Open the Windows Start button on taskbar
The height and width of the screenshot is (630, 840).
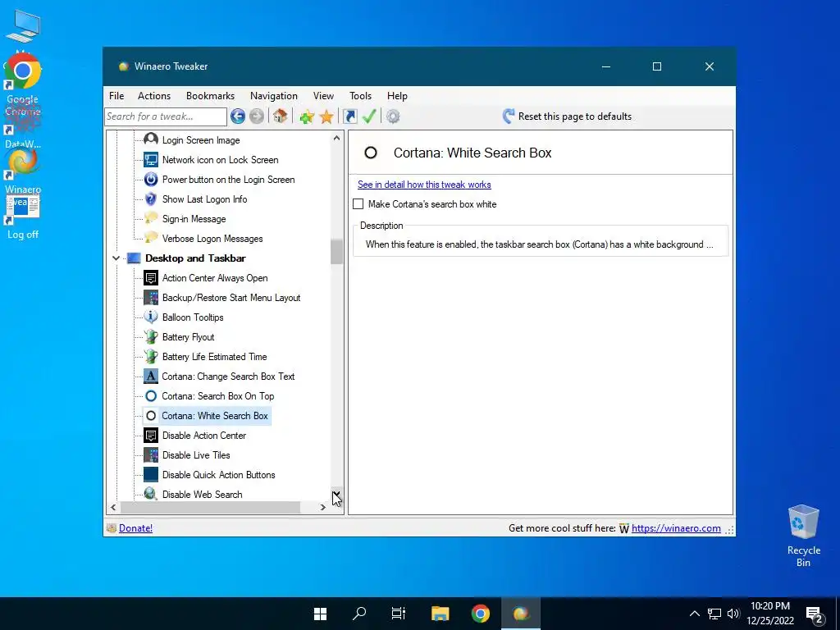coord(321,614)
